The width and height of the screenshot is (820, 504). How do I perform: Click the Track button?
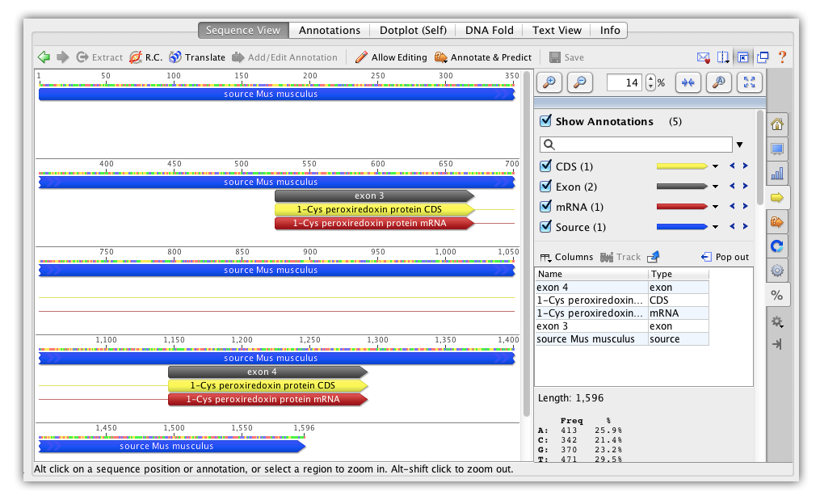coord(620,257)
